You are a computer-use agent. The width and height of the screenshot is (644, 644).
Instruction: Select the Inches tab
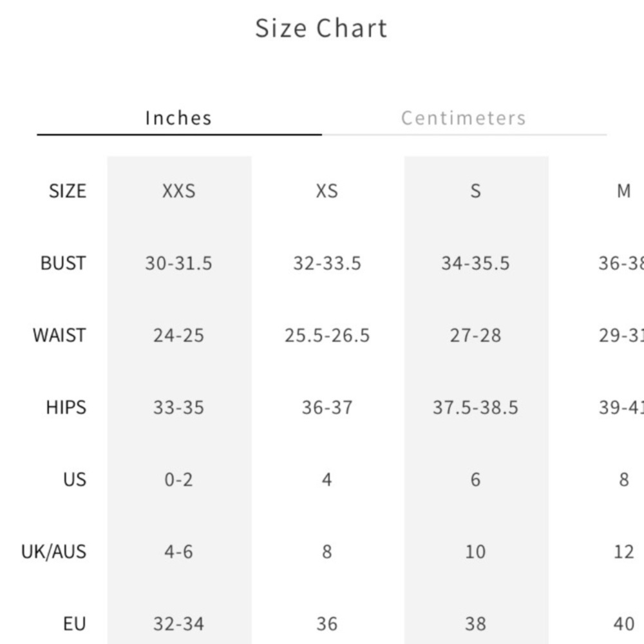pos(177,118)
